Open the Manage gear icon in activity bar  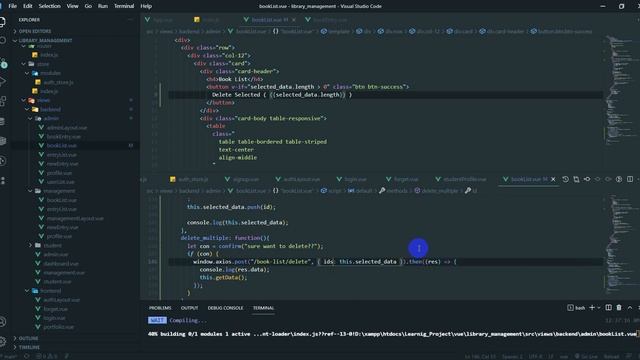click(2, 341)
